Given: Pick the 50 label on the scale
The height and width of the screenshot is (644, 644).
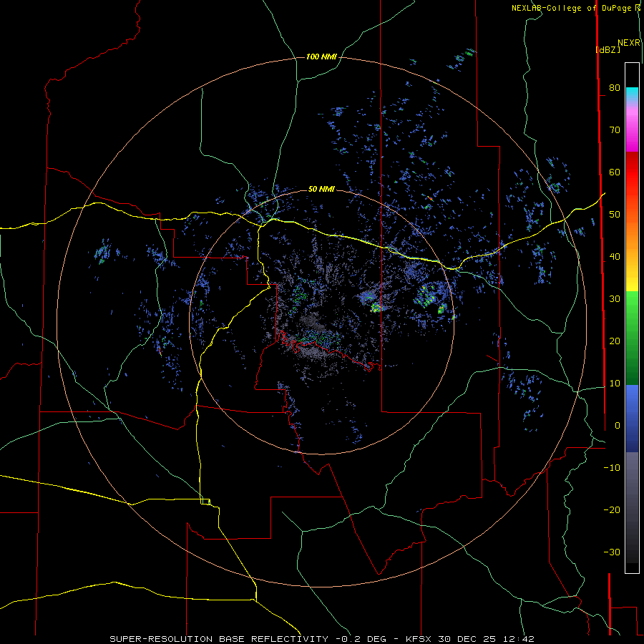Looking at the screenshot, I should pyautogui.click(x=615, y=215).
